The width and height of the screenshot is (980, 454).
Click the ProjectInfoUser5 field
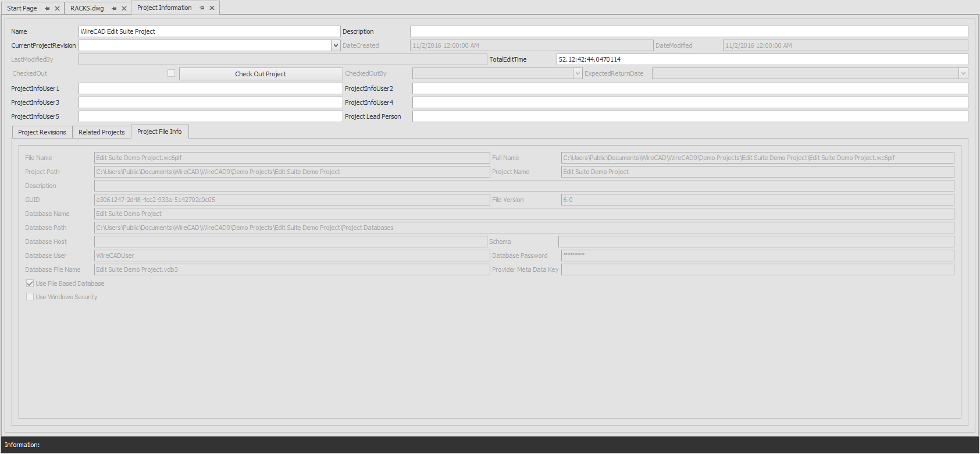[x=211, y=116]
